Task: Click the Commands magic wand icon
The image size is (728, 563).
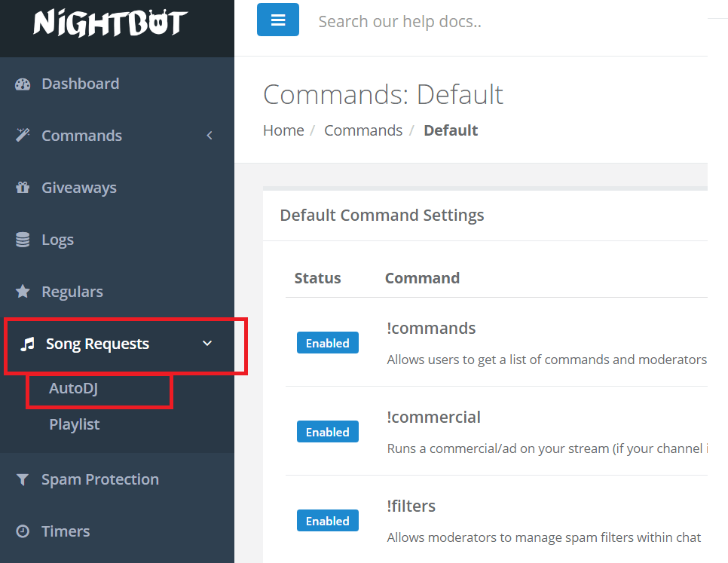Action: [x=23, y=135]
